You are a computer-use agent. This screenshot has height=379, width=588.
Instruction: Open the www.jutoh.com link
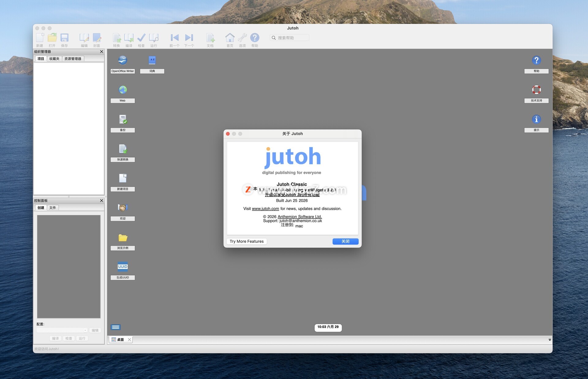266,209
